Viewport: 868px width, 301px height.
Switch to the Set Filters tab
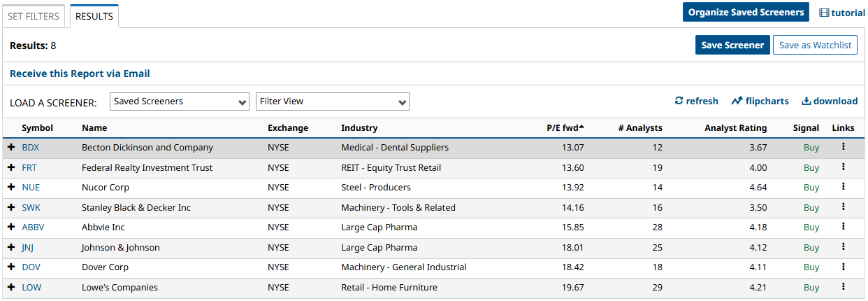click(x=34, y=16)
